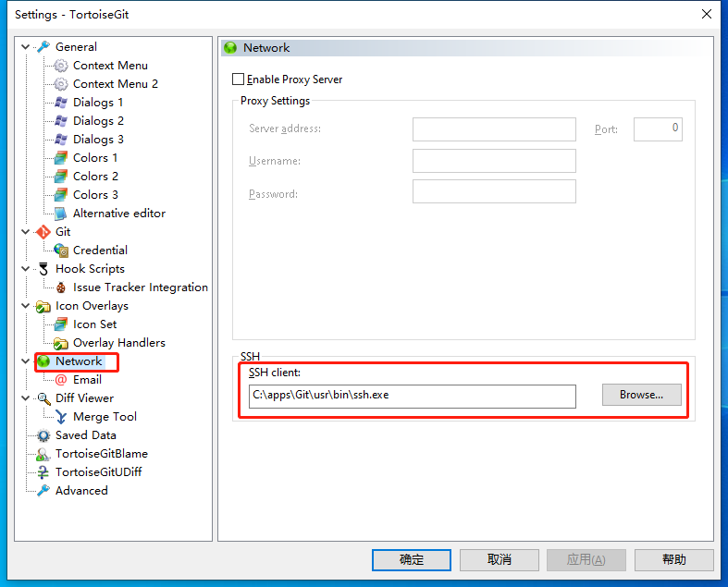The height and width of the screenshot is (587, 728).
Task: Click the Context Menu 2 gear icon
Action: pos(61,84)
